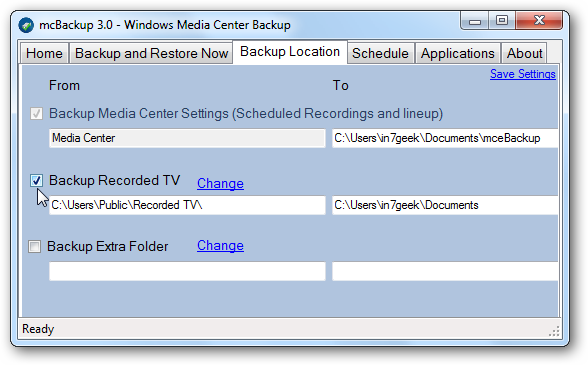Image resolution: width=588 pixels, height=365 pixels.
Task: Click the Save Settings link
Action: (523, 74)
